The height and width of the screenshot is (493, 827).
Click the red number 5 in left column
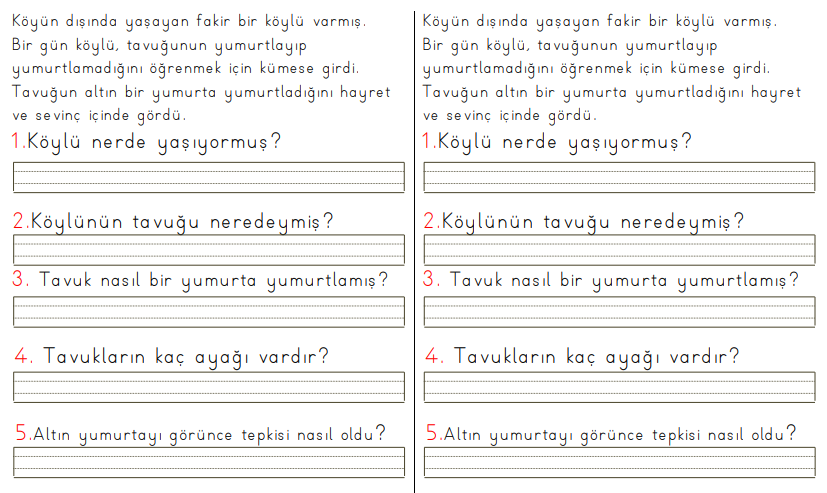(x=23, y=434)
